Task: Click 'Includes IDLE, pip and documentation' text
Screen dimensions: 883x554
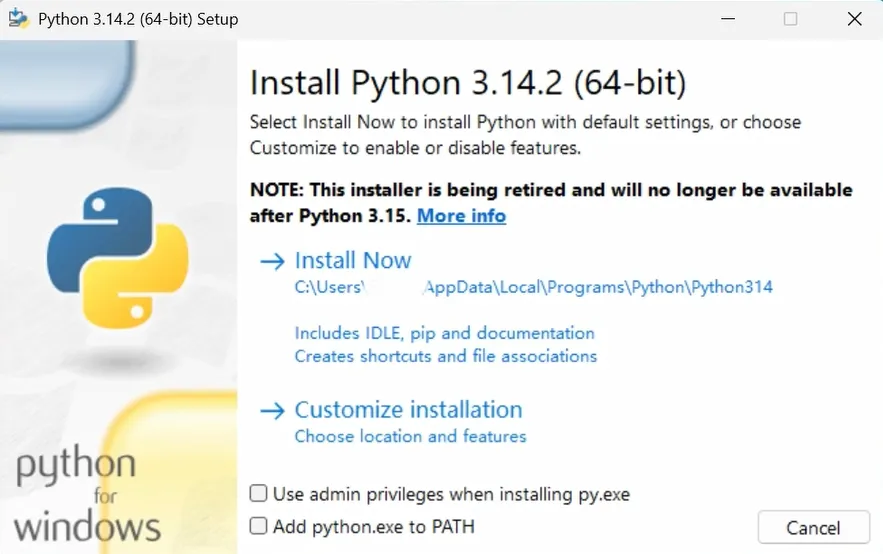Action: pyautogui.click(x=444, y=333)
